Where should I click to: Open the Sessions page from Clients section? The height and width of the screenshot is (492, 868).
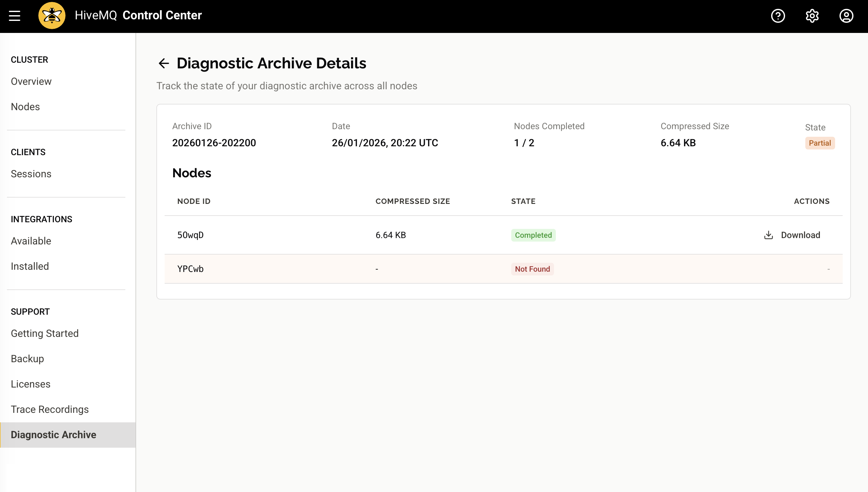(x=31, y=174)
